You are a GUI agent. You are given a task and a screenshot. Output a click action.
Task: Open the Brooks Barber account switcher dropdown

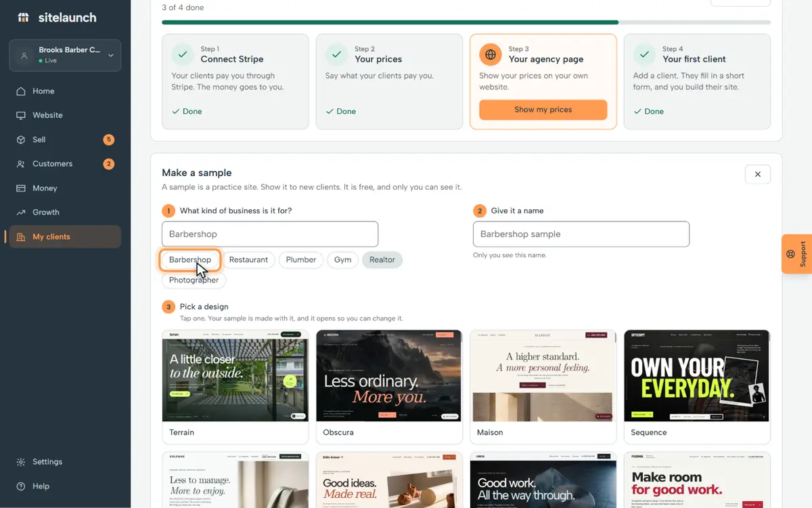coord(65,56)
